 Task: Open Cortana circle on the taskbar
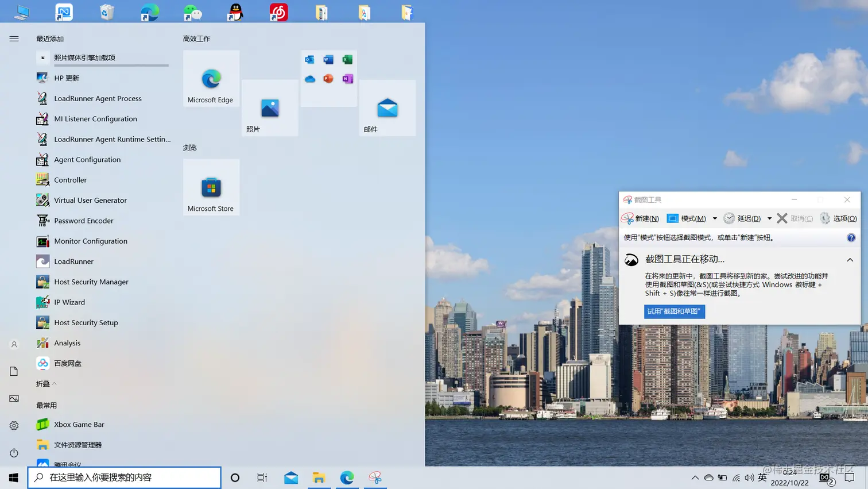pos(235,478)
